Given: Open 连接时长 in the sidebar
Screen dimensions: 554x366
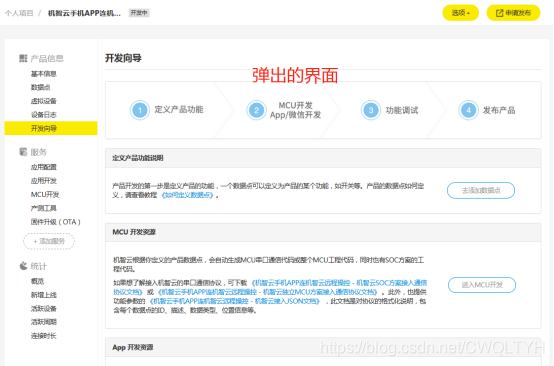Looking at the screenshot, I should 43,336.
